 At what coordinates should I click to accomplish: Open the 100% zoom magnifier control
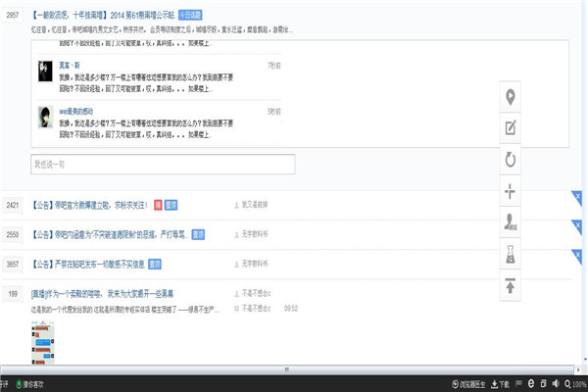(575, 384)
